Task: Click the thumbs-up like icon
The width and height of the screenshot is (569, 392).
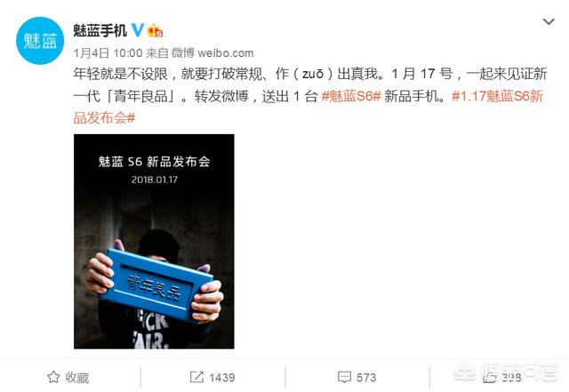Action: [x=489, y=378]
